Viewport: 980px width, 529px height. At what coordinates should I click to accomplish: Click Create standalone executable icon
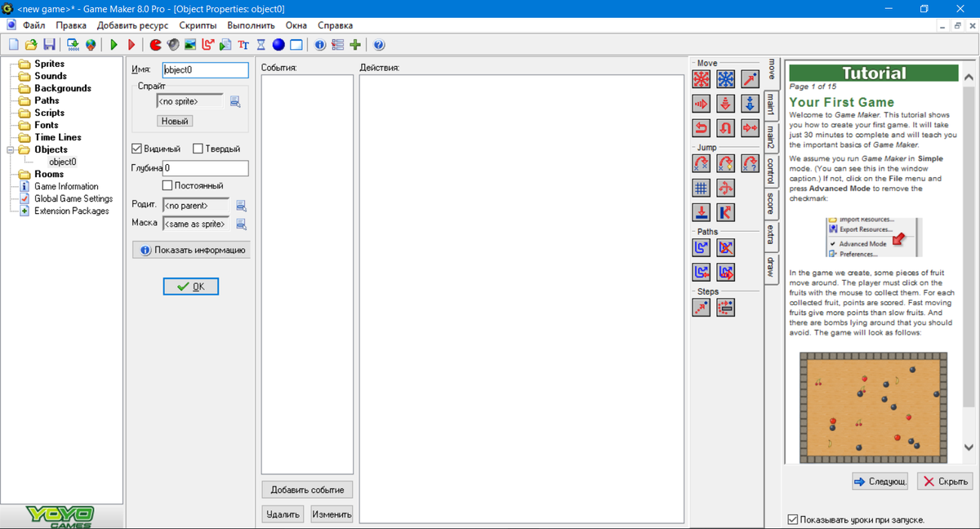(73, 44)
